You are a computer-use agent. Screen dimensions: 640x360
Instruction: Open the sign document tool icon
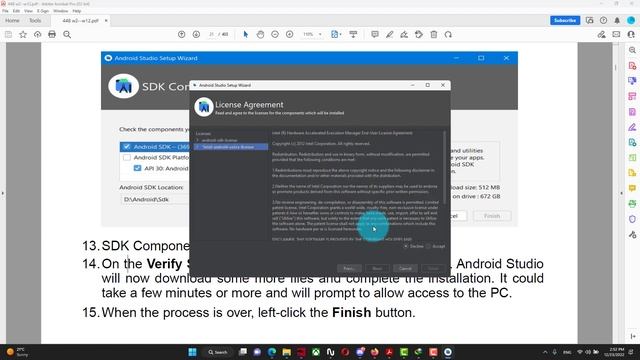pos(404,35)
